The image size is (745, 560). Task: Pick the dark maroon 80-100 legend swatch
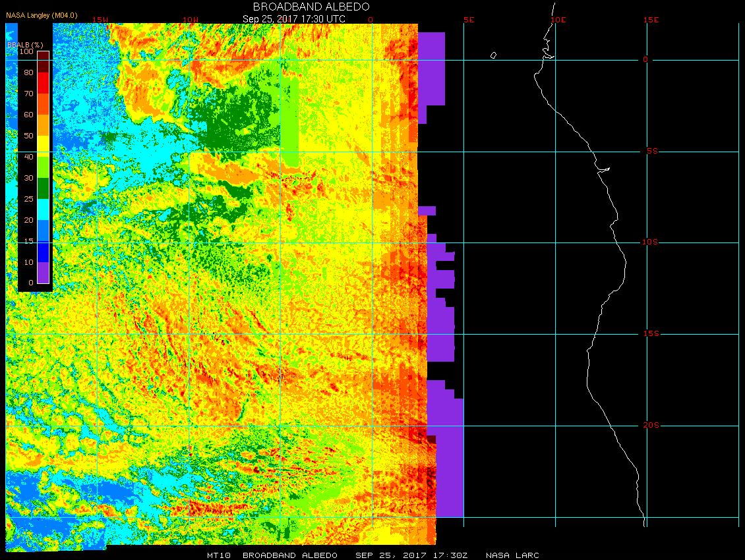[44, 62]
